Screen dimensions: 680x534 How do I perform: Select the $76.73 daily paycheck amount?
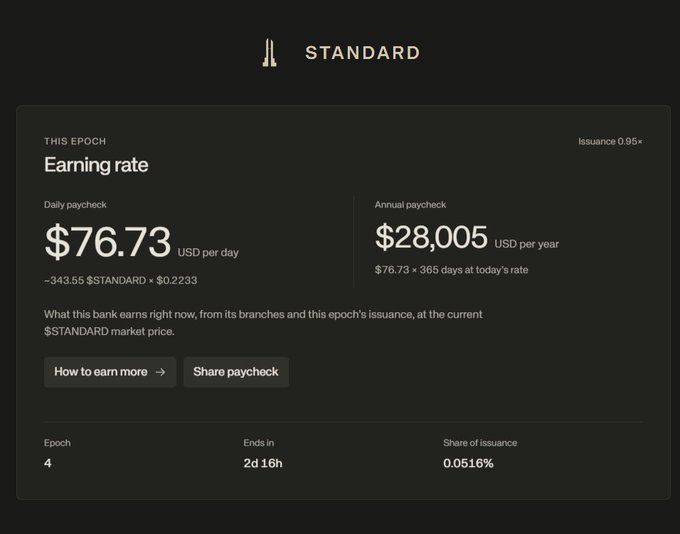[108, 241]
